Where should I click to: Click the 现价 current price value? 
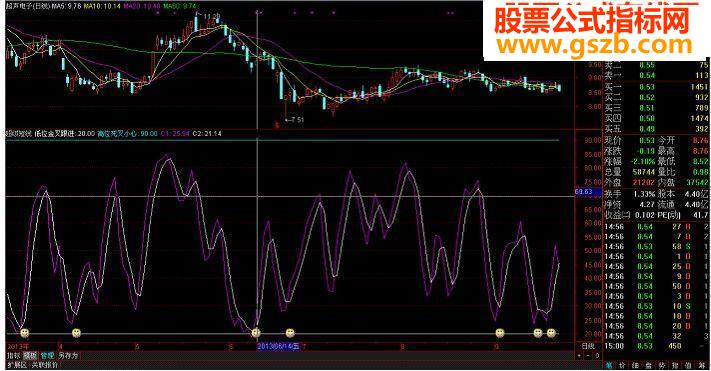(647, 140)
